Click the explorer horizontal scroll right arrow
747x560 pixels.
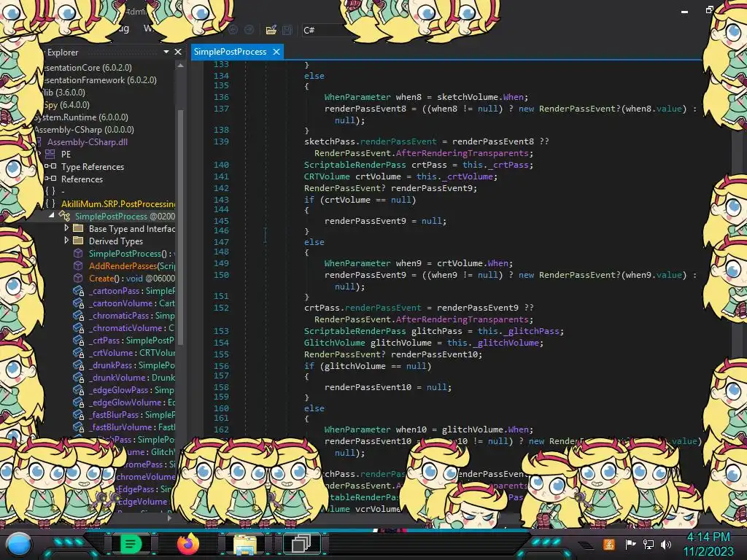coord(169,518)
